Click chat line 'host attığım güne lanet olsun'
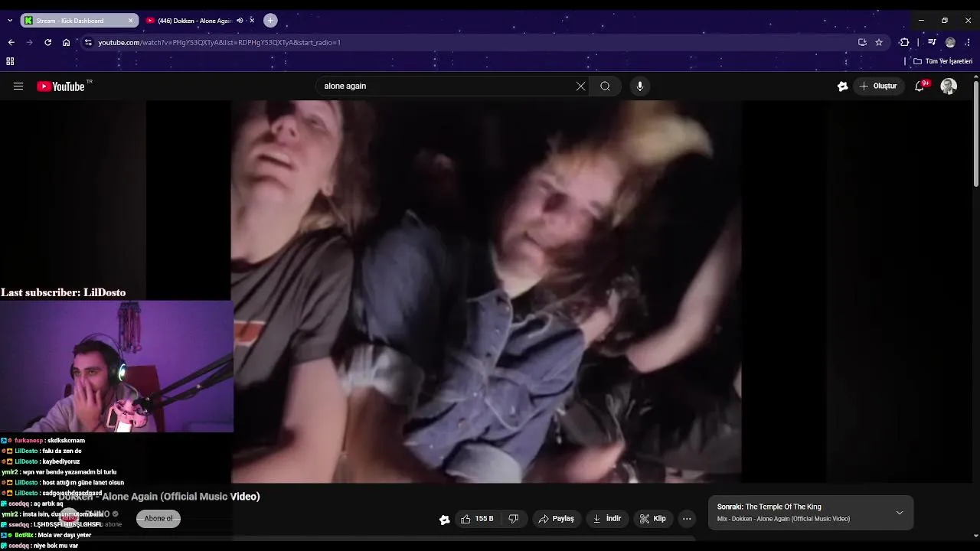 pyautogui.click(x=83, y=483)
